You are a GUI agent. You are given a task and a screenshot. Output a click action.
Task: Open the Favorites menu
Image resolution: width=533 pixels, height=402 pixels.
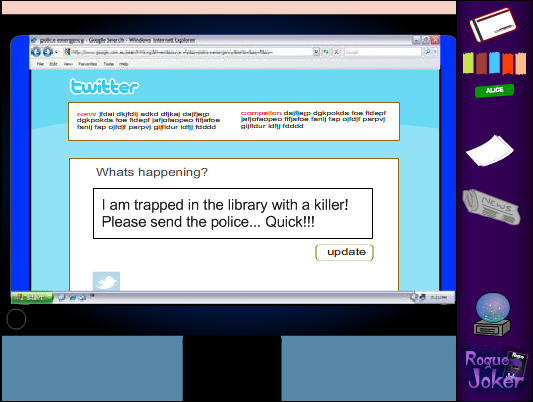(88, 64)
